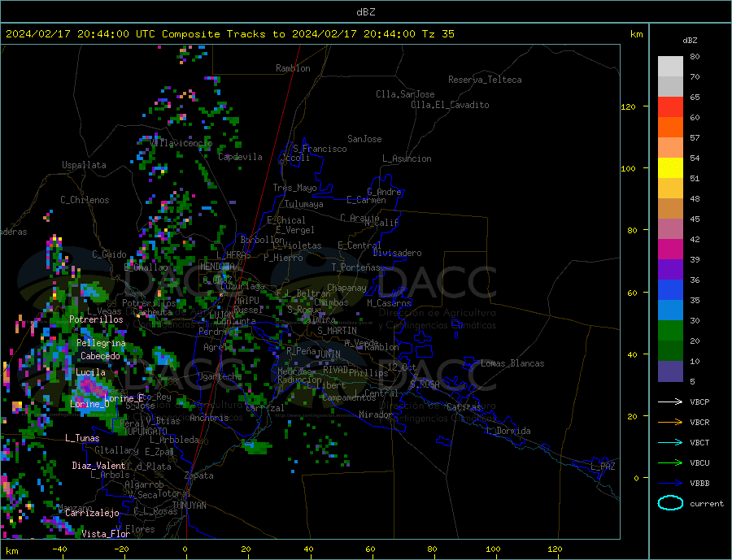Click the Ugarteche place label
Image resolution: width=732 pixels, height=560 pixels.
coord(220,376)
